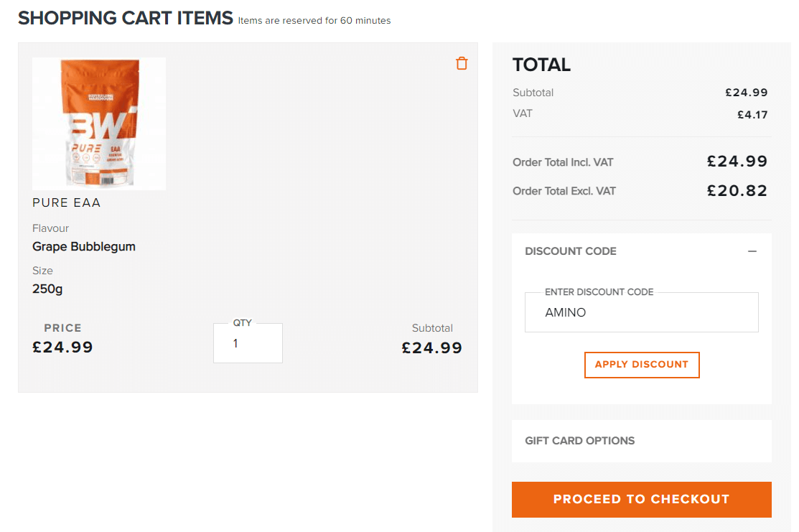Remove Pure EAA with the trash icon

pyautogui.click(x=462, y=63)
